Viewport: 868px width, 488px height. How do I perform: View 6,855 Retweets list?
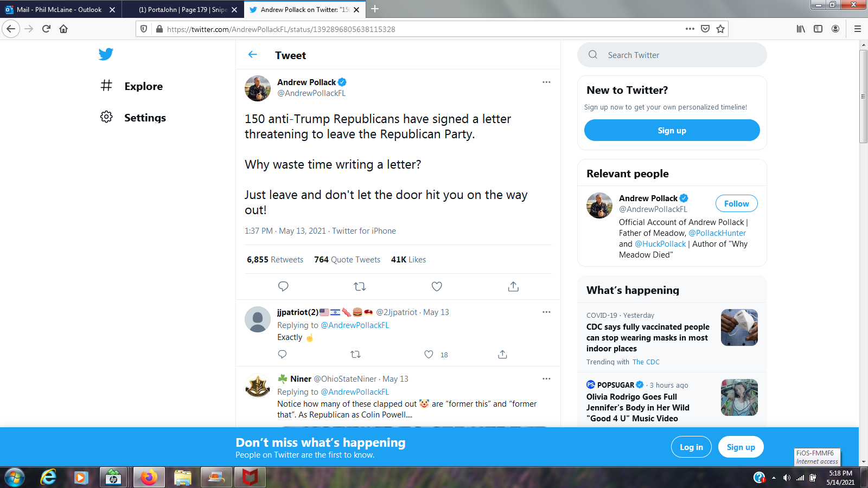tap(275, 260)
